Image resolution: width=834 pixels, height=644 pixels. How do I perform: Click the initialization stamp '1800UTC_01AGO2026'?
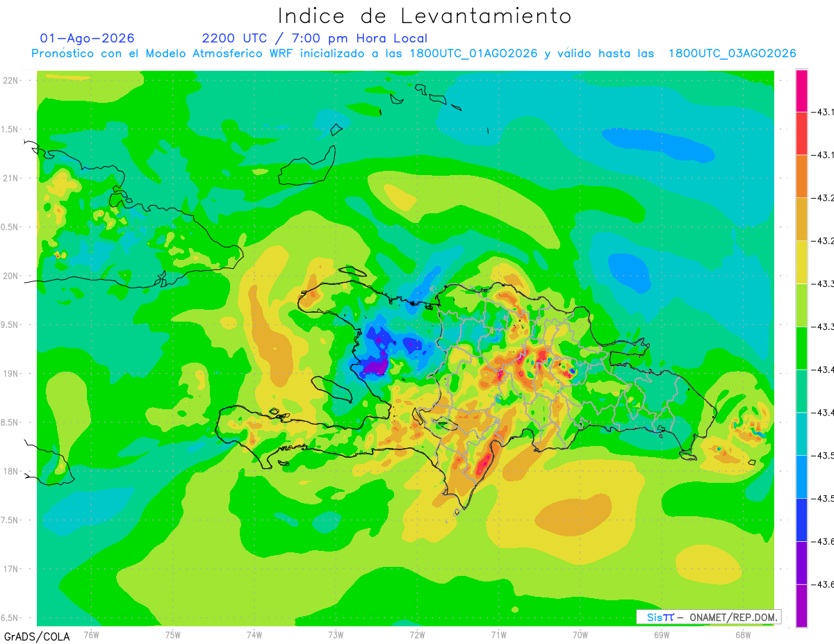473,53
